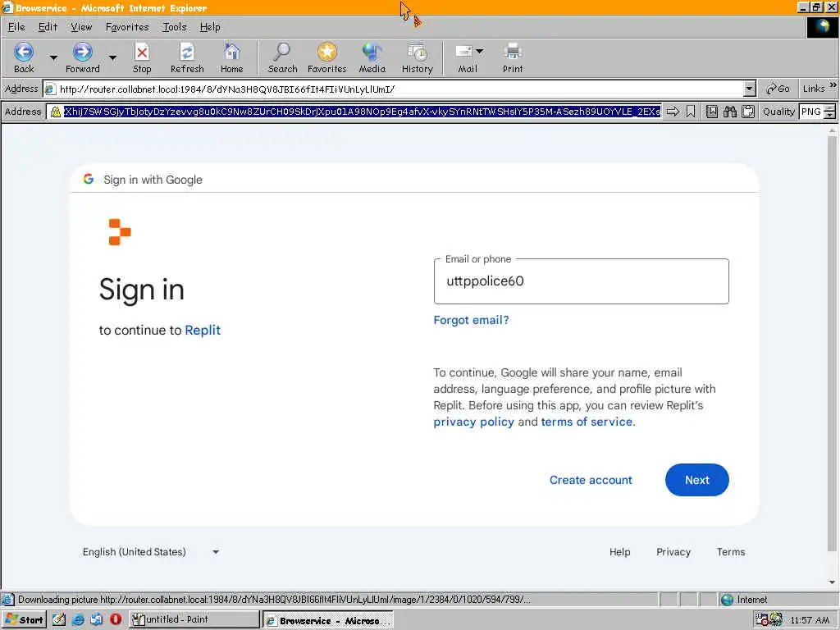The height and width of the screenshot is (630, 840).
Task: Open the Mail dropdown arrow
Action: point(479,51)
